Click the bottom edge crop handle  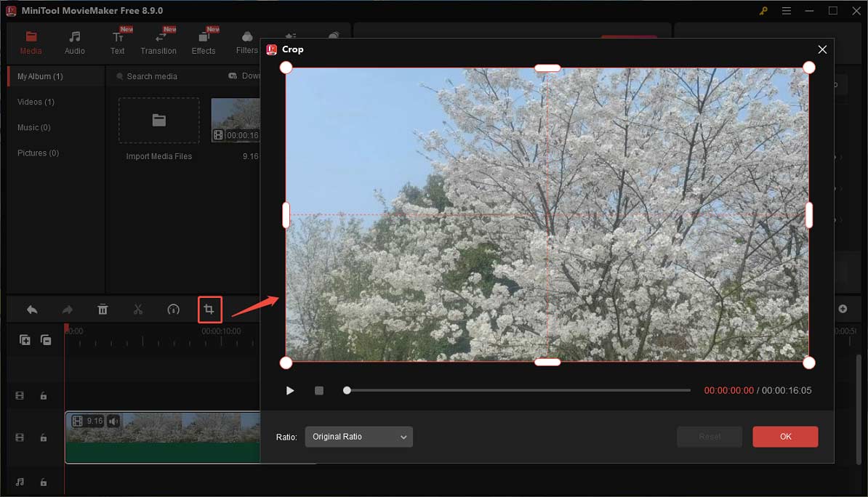(x=547, y=363)
